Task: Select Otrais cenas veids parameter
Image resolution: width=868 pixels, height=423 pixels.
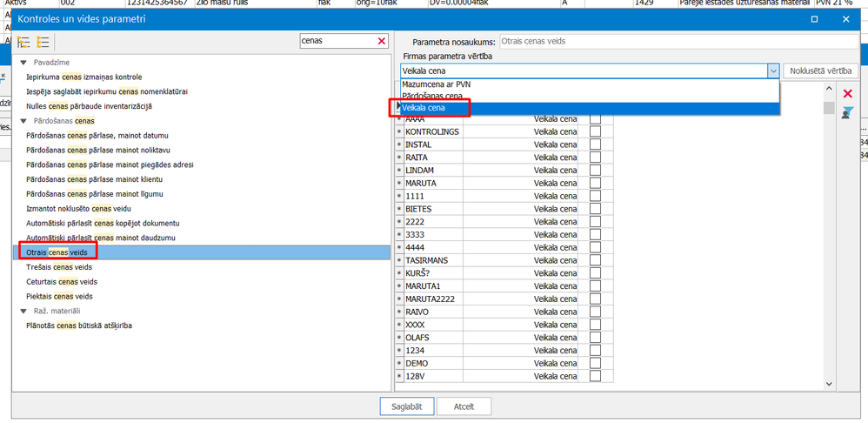Action: [202, 252]
